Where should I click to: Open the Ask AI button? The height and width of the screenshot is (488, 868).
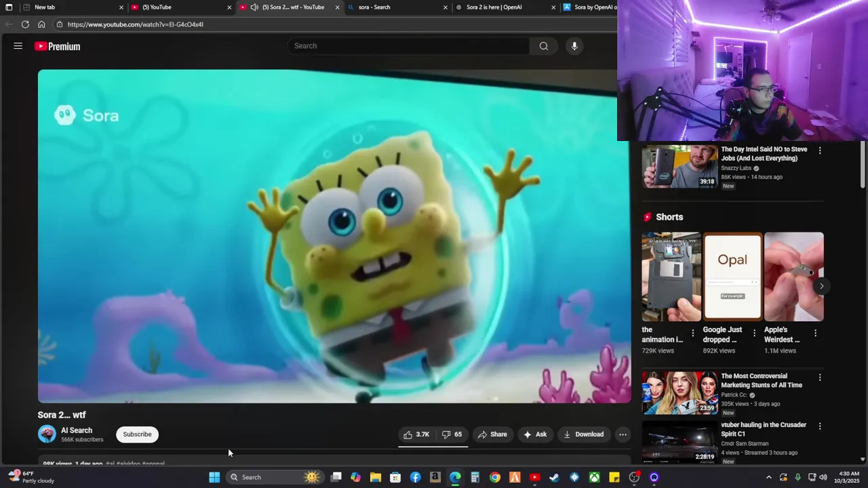[535, 434]
